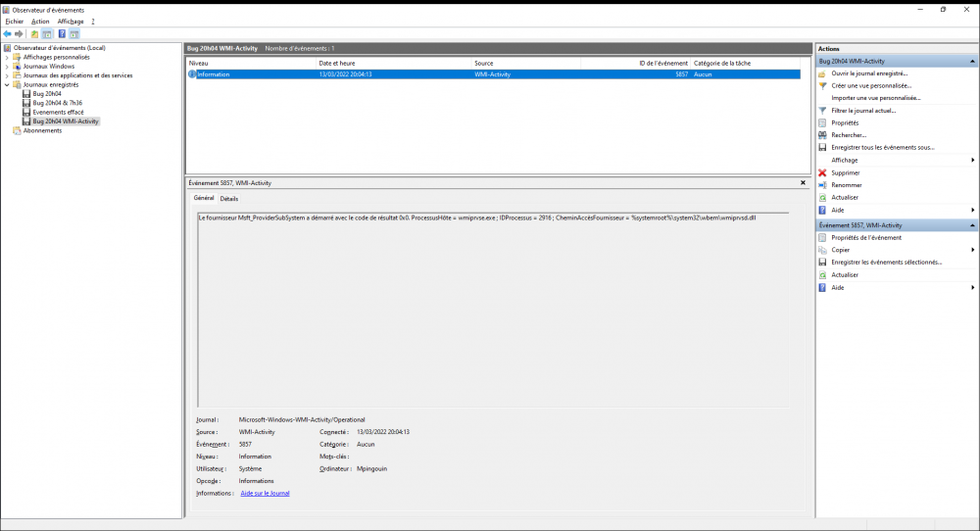Screen dimensions: 980x531
Task: Click the Aide sur le Journal link
Action: point(265,494)
